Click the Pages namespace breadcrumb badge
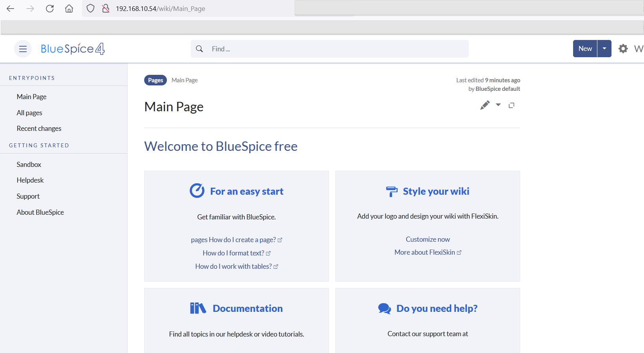644x353 pixels. point(156,80)
